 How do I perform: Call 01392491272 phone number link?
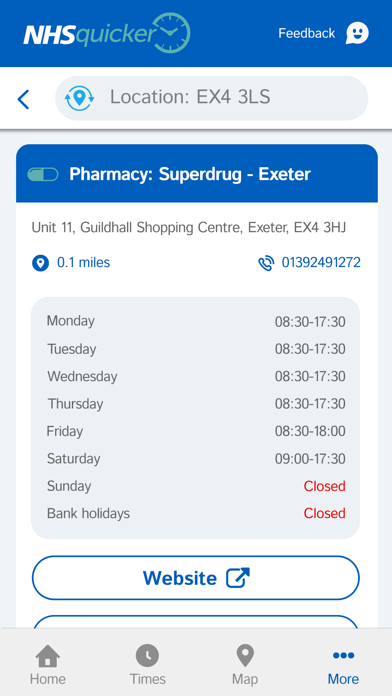(x=321, y=263)
